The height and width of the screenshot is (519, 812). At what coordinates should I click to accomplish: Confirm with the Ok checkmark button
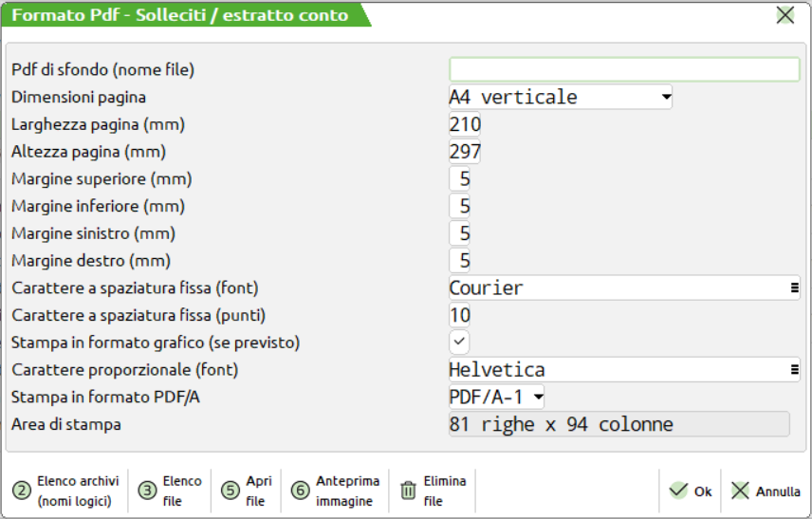click(x=691, y=491)
